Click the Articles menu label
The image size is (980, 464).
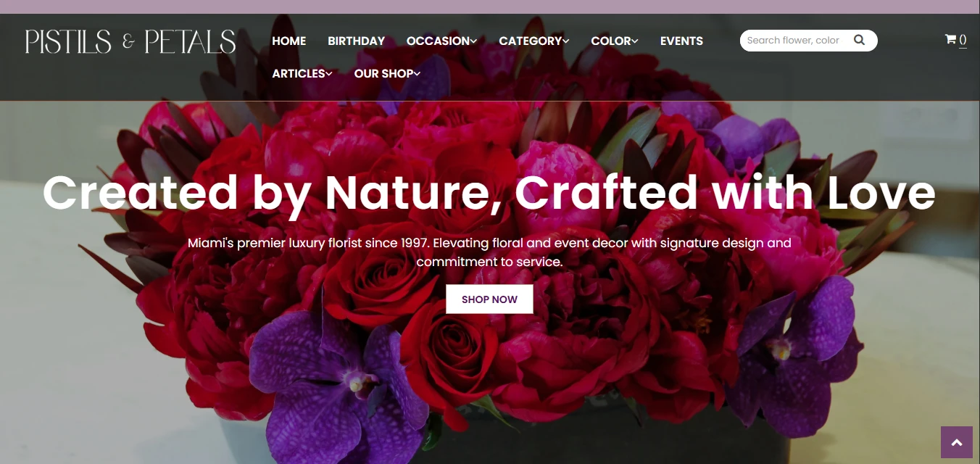[299, 74]
